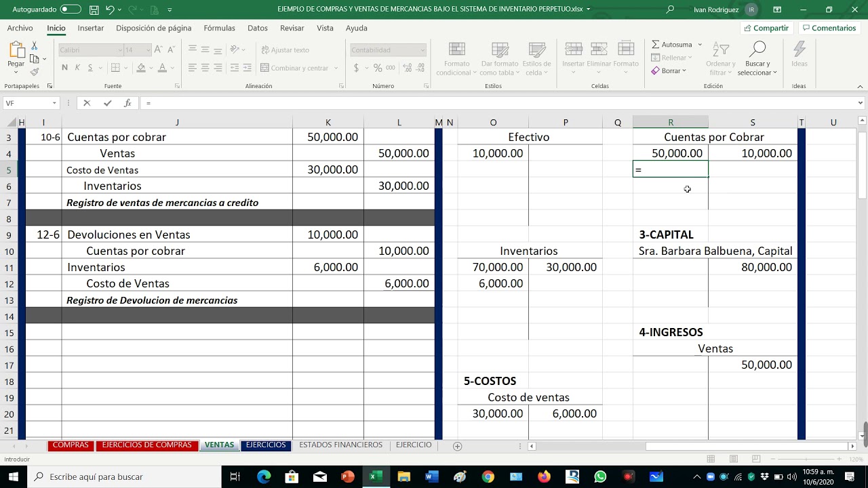Viewport: 868px width, 488px height.
Task: Switch to Normal view in status bar
Action: 711,459
